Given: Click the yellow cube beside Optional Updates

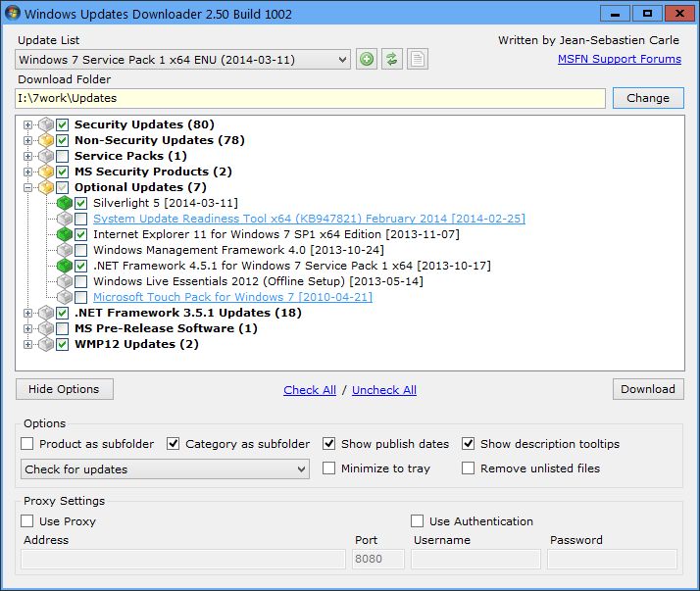Looking at the screenshot, I should pyautogui.click(x=46, y=187).
